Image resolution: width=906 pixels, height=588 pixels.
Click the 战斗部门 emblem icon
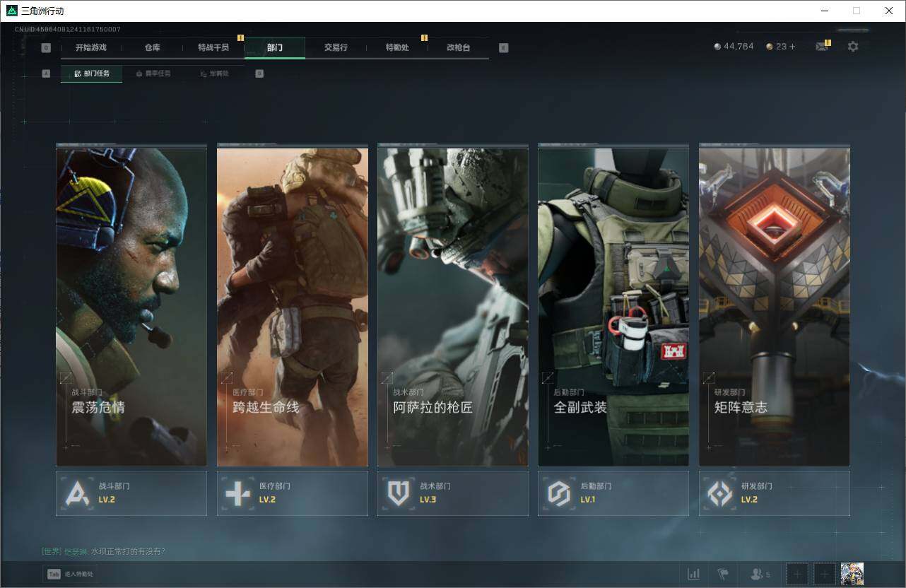(77, 493)
